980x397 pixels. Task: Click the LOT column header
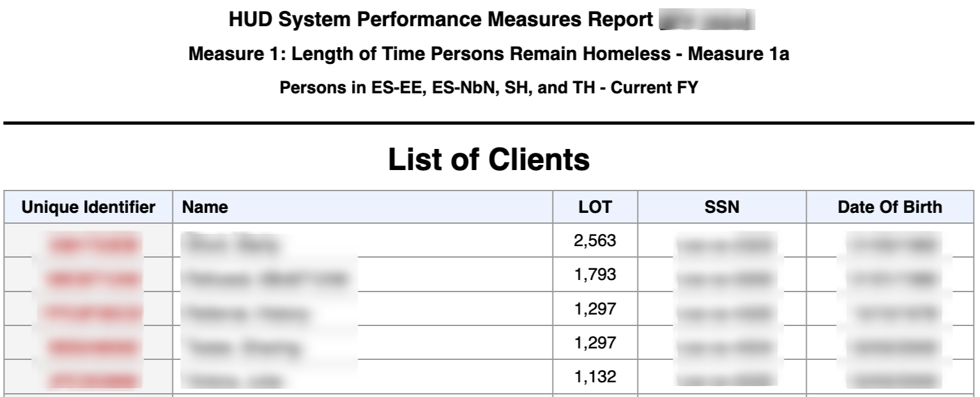(x=595, y=206)
